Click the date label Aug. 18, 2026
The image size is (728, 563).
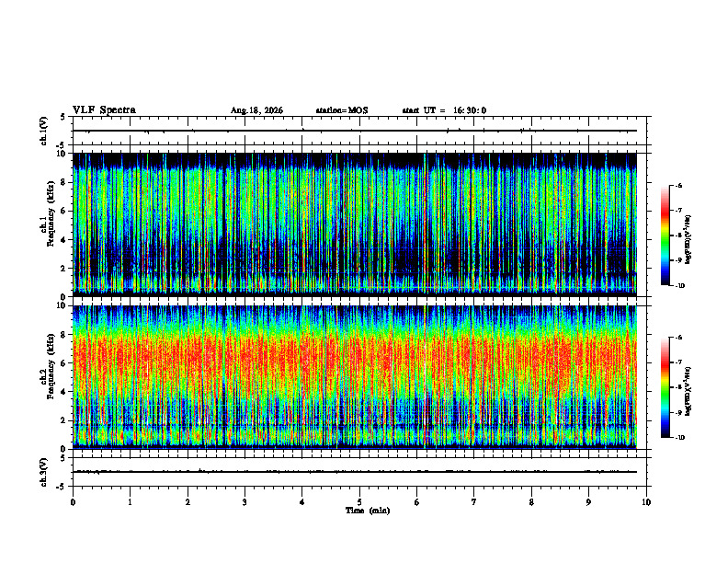click(x=256, y=110)
